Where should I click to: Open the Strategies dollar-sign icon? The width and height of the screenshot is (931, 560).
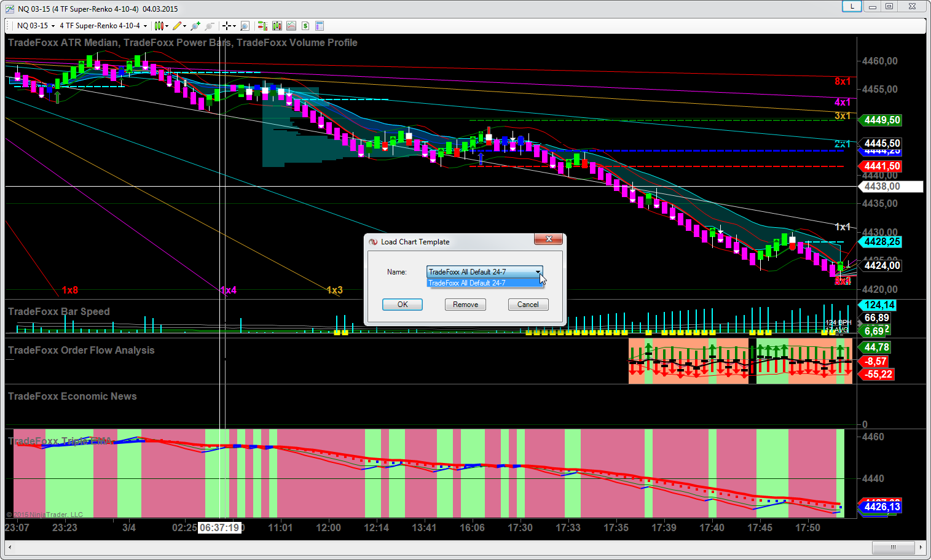(x=305, y=26)
